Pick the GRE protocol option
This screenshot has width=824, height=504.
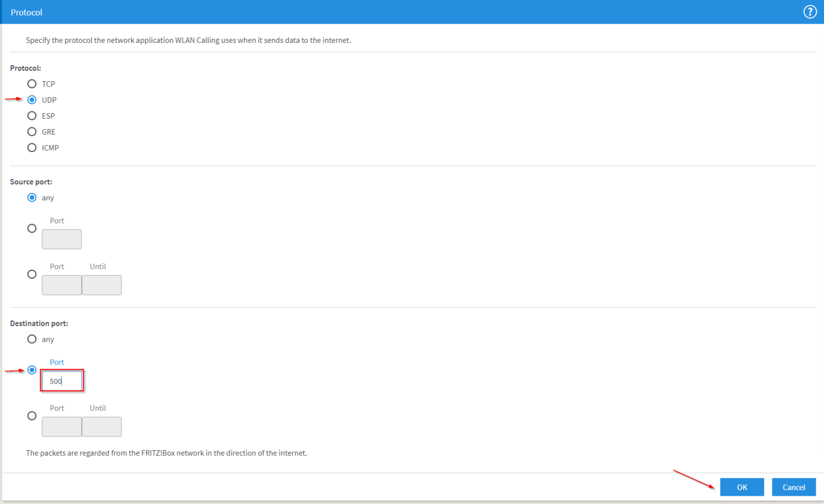32,132
